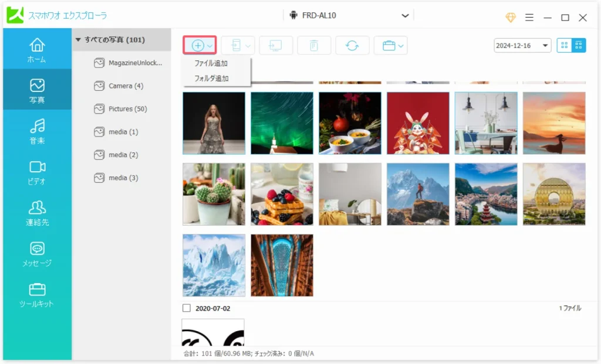The image size is (601, 364).
Task: Open the Pictures (50) album
Action: click(x=127, y=109)
